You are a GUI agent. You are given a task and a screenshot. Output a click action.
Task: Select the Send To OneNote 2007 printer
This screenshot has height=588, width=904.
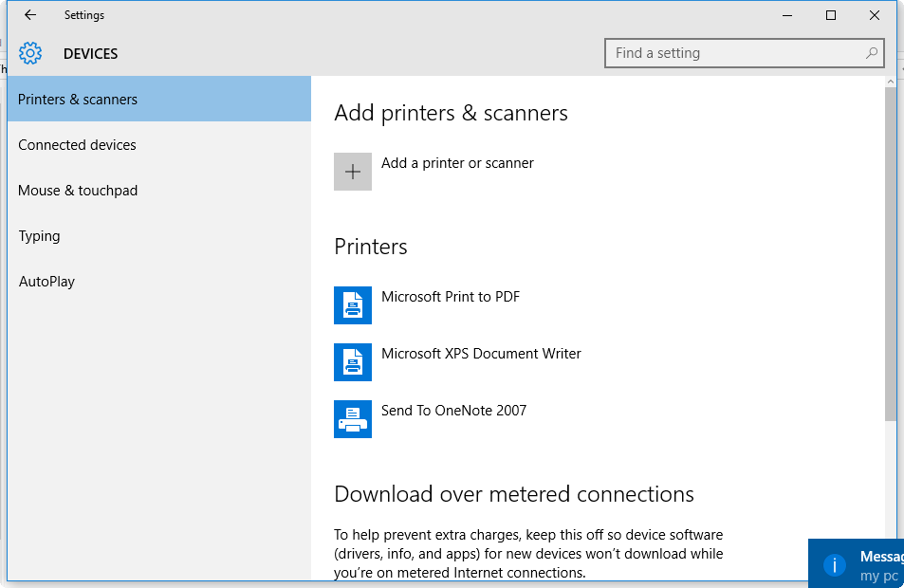[452, 410]
